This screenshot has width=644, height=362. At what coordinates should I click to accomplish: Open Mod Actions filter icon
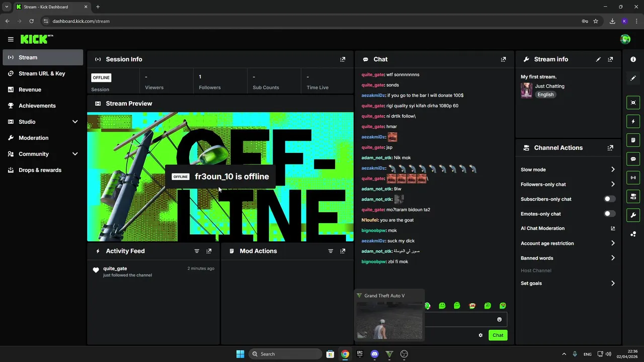click(331, 251)
